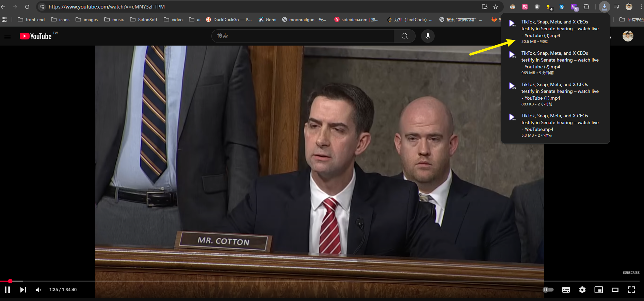Enable miniplayer mode
This screenshot has width=644, height=301.
(x=598, y=290)
